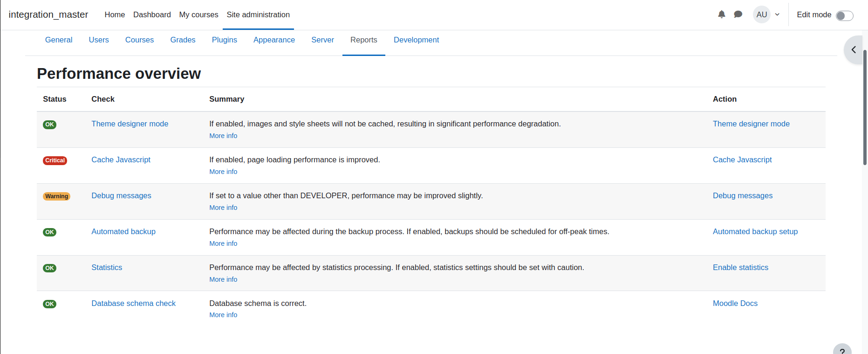Click OK badge for Statistics row
Screen dimensions: 868x354
49,268
